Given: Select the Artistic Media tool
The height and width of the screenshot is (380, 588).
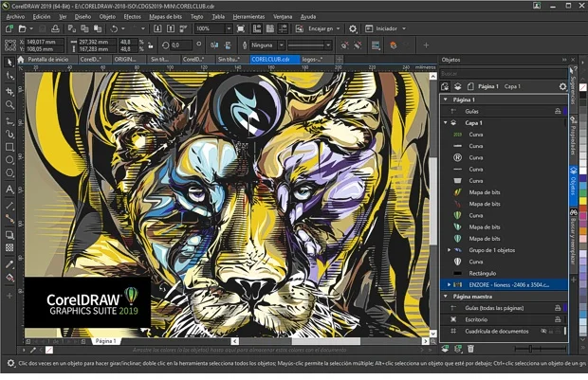Looking at the screenshot, I should (x=9, y=135).
